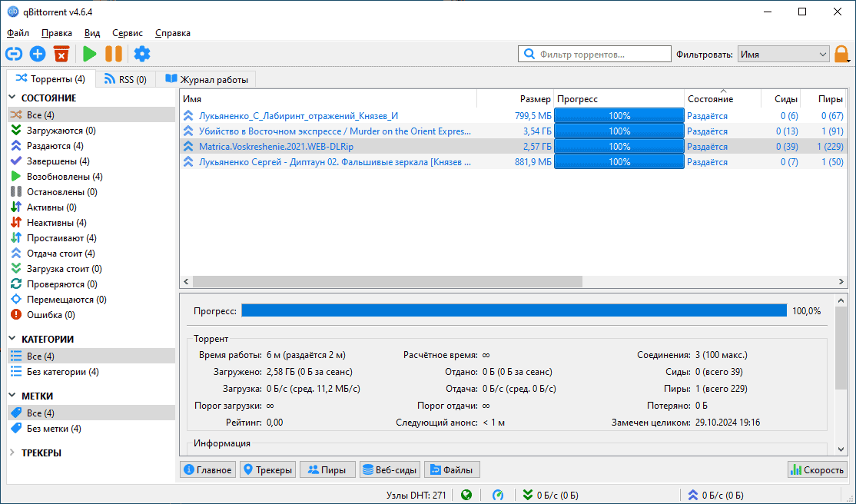Open the Вид menu
This screenshot has height=504, width=856.
coord(92,33)
